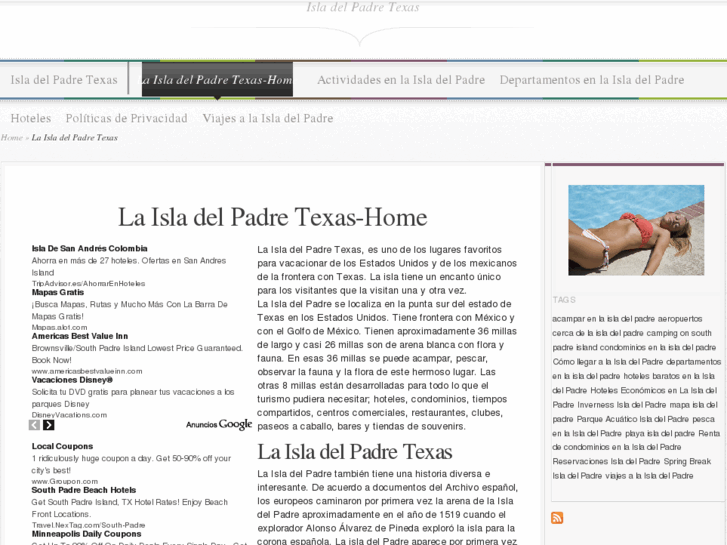Click the TAGS sidebar label
727x545 pixels.
564,300
